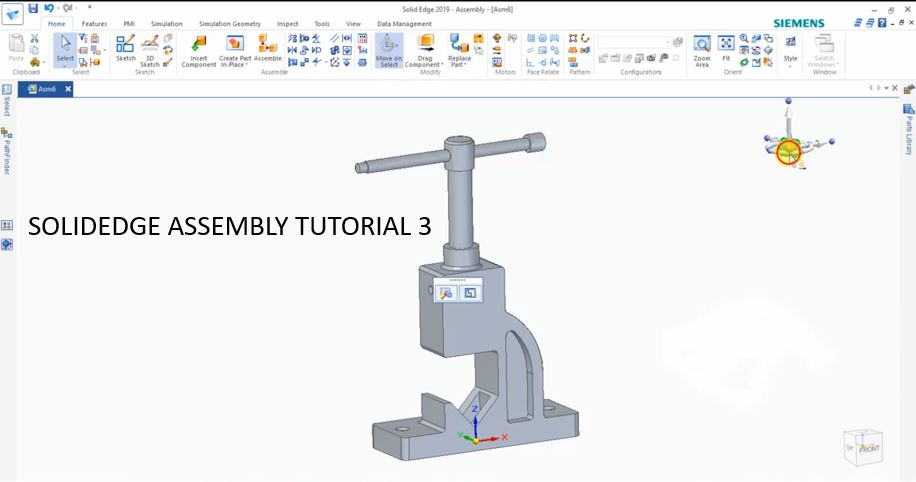Open the Select side panel tab
Viewport: 916px width, 482px height.
pyautogui.click(x=6, y=100)
